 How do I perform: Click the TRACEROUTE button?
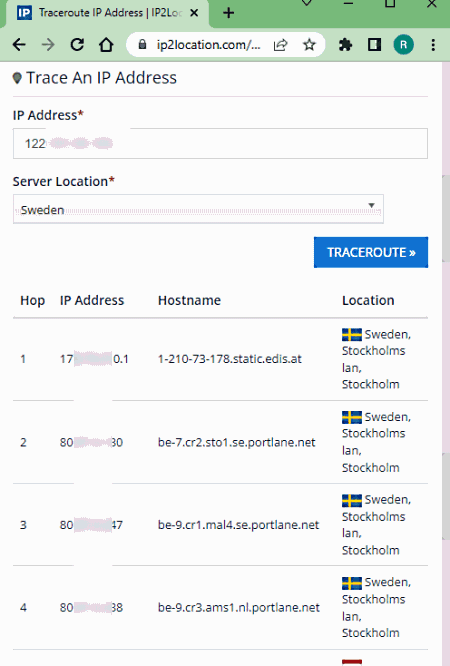(371, 252)
